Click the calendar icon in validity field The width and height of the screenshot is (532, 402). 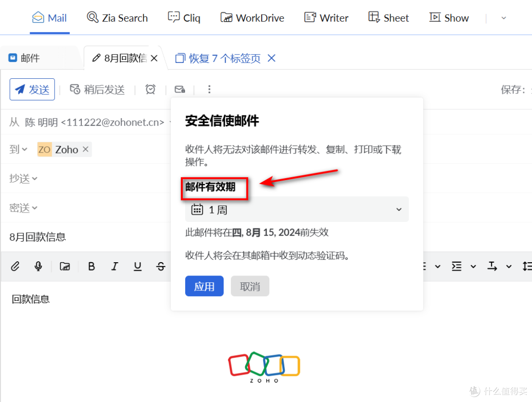coord(197,210)
